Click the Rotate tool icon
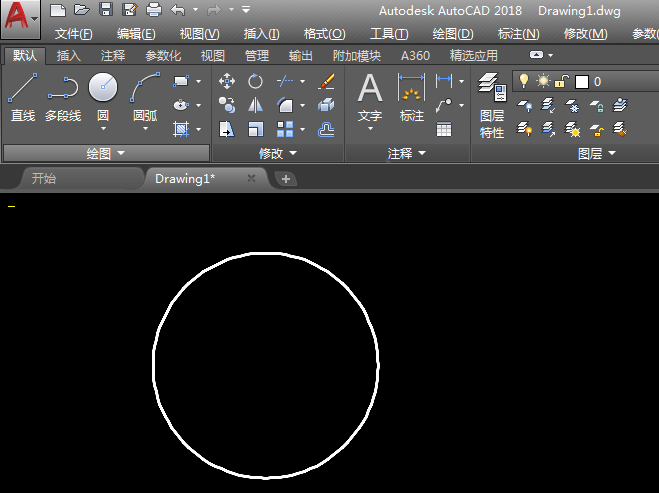The width and height of the screenshot is (659, 493). [256, 81]
